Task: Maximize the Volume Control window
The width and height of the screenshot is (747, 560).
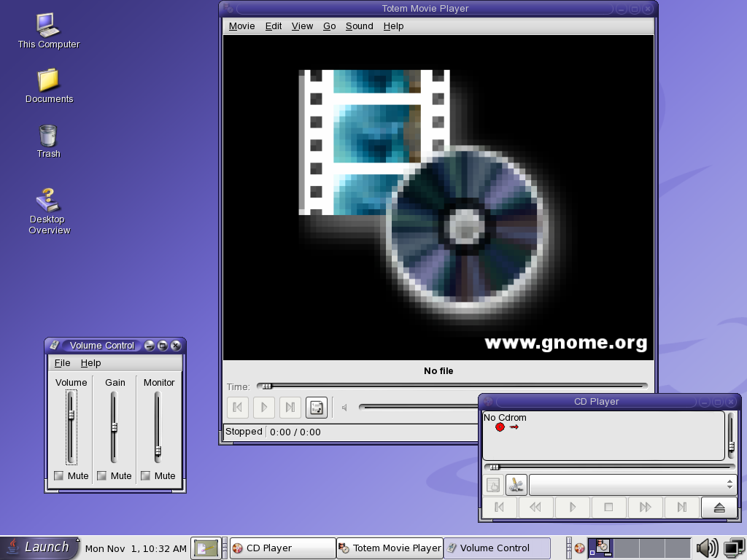Action: (x=163, y=346)
